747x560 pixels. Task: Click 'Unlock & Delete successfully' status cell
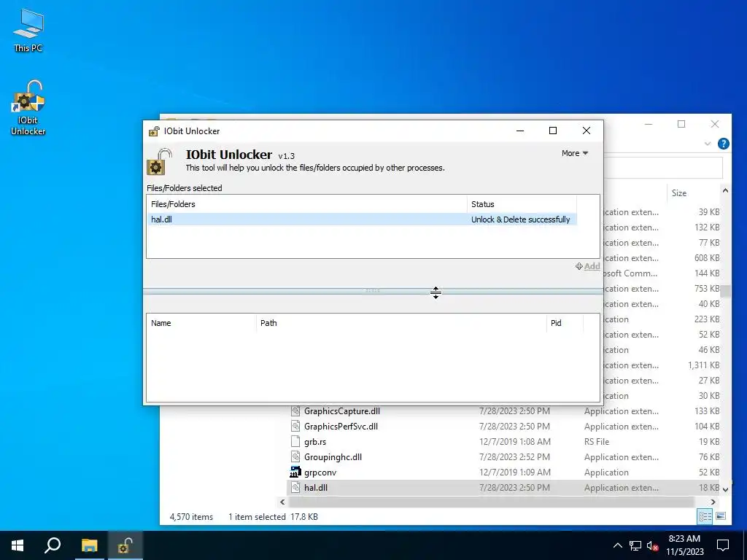click(521, 219)
